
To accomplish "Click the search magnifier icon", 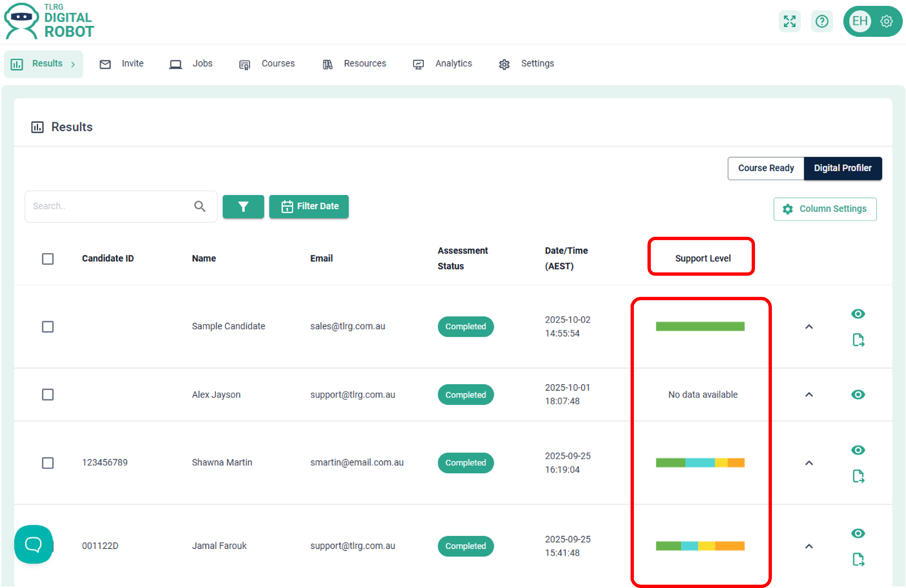I will tap(200, 206).
